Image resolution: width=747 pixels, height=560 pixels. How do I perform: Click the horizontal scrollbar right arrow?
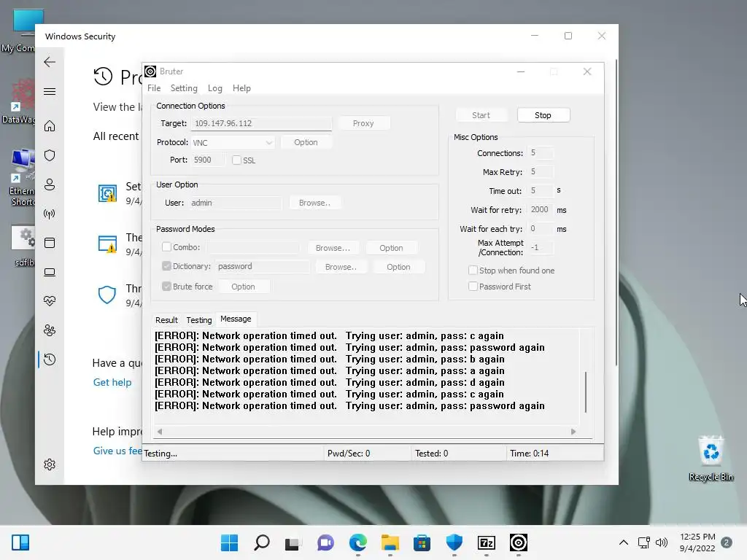pos(573,432)
